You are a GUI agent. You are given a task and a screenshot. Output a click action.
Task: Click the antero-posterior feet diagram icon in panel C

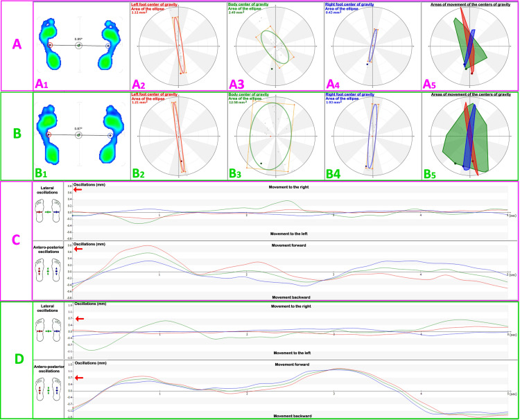point(49,270)
